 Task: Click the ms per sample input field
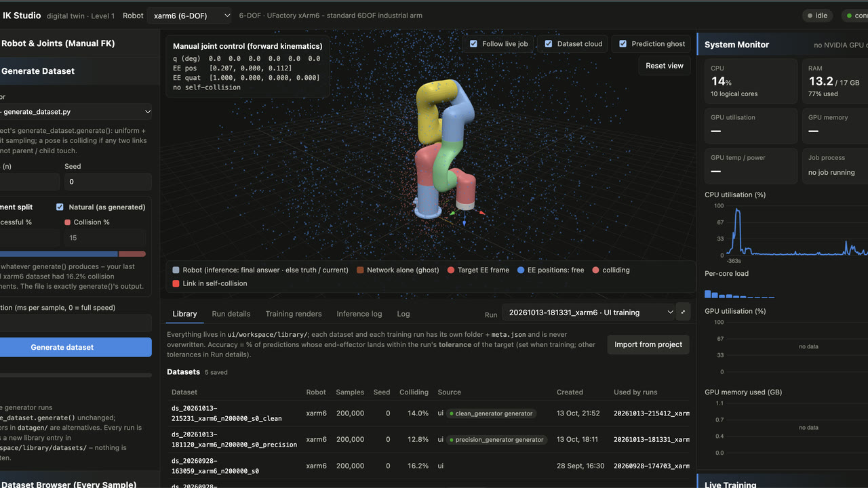[76, 325]
